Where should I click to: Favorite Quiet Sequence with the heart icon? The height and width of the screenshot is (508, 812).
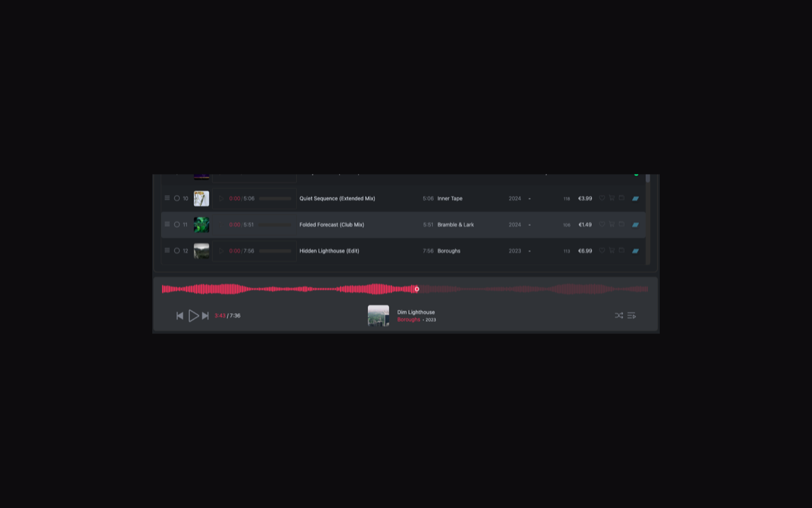coord(602,198)
